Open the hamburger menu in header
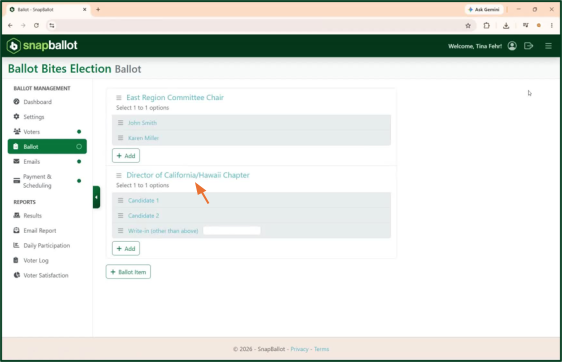Screen dimensions: 562x362 [548, 46]
